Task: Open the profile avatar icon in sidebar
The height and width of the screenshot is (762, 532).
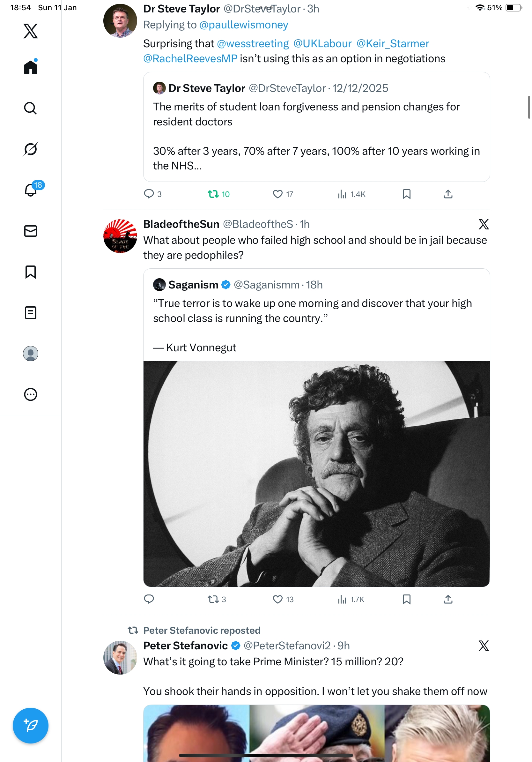Action: tap(31, 354)
